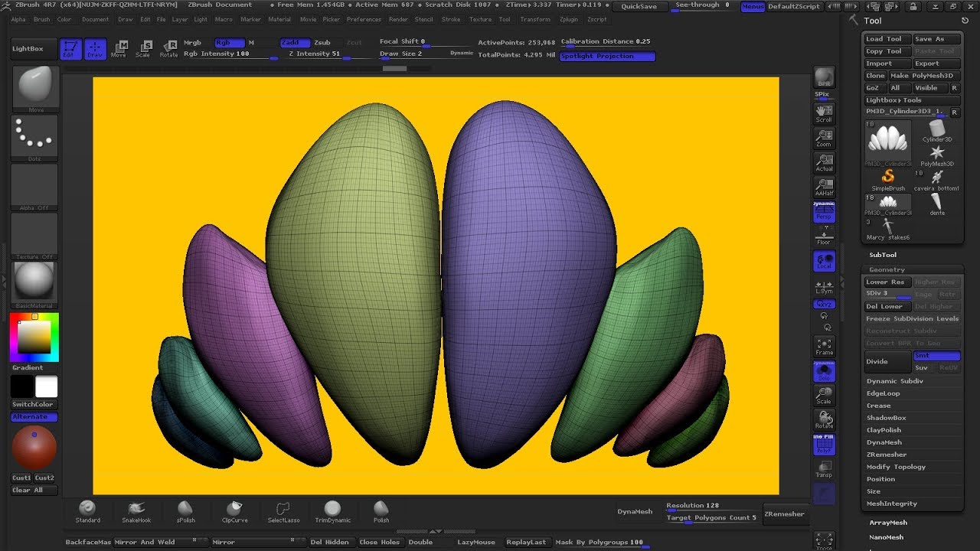The image size is (980, 551).
Task: Open the Zplugin menu
Action: [569, 19]
